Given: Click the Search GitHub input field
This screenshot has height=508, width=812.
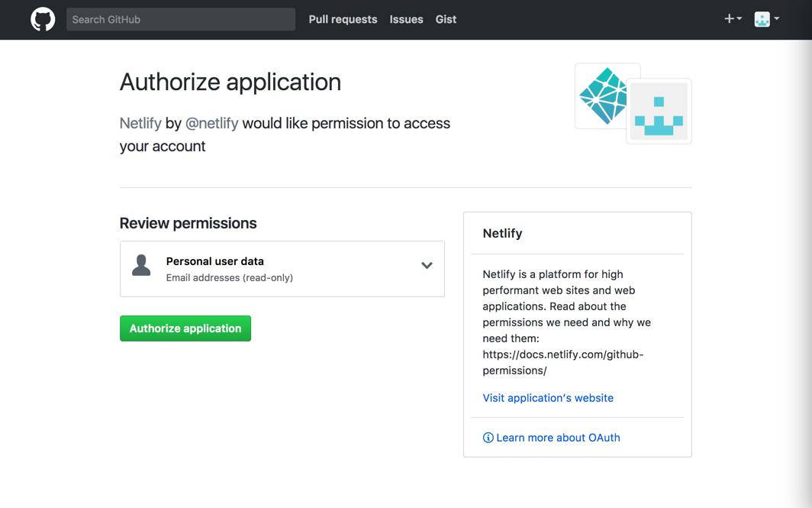Looking at the screenshot, I should click(x=180, y=18).
